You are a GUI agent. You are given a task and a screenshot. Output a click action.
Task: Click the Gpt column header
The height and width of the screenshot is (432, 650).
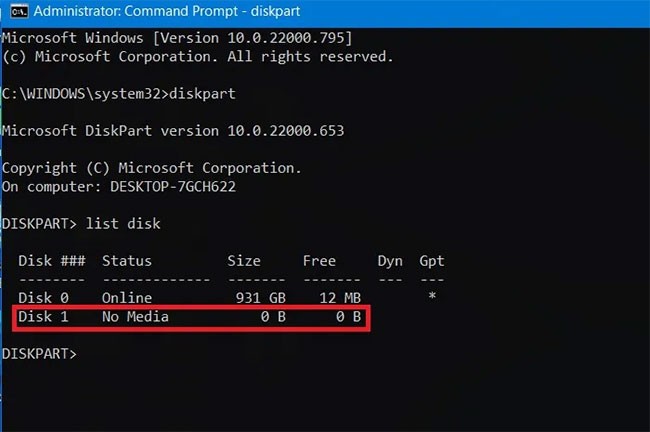click(432, 261)
